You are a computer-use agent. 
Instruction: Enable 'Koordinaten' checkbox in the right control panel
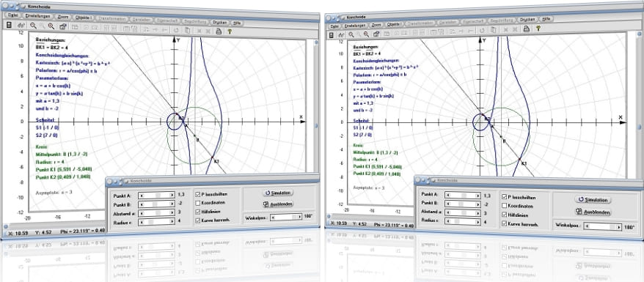coord(504,206)
